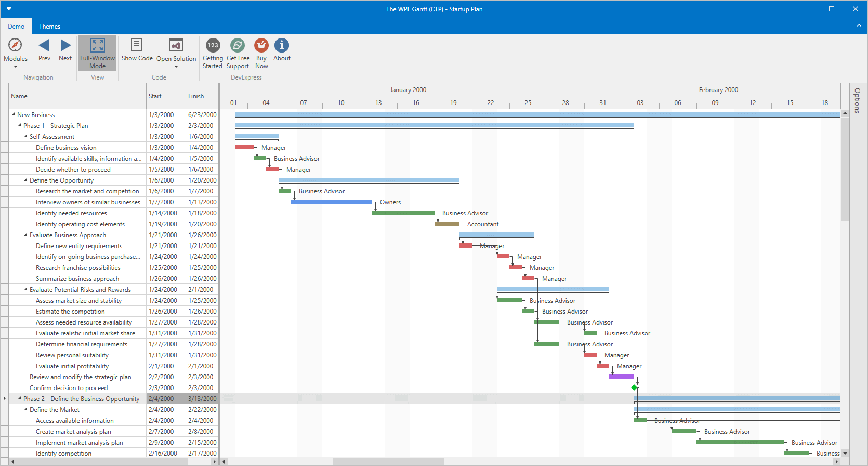Collapse the Self-Assessment group
This screenshot has width=868, height=466.
[26, 136]
